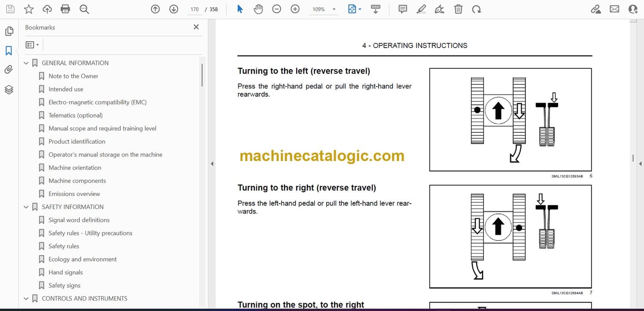Open the bookmarks options menu

coord(32,45)
